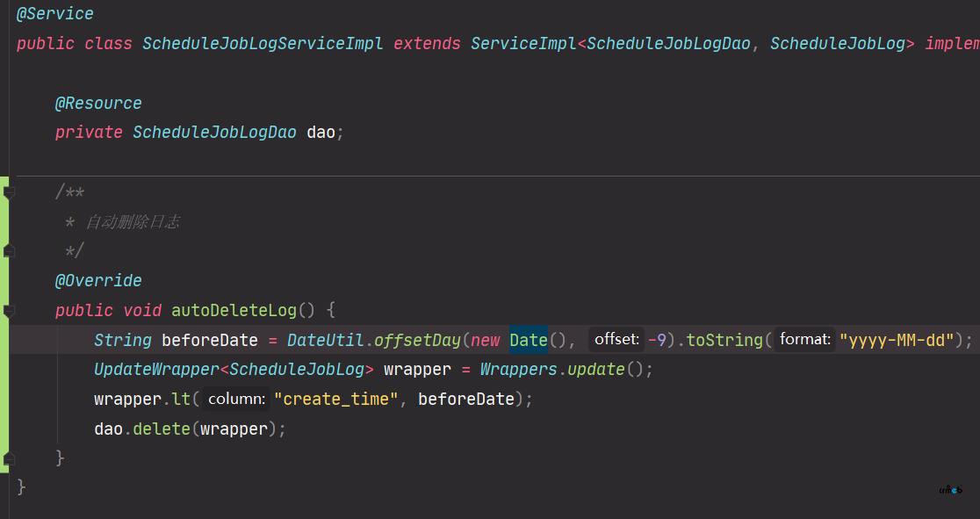Click the @Override annotation
The height and width of the screenshot is (519, 980).
(x=98, y=281)
